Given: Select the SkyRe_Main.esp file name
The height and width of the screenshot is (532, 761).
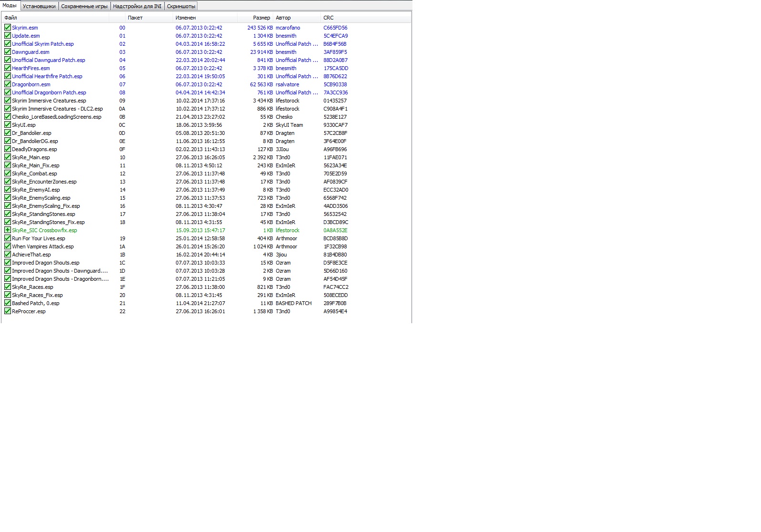Looking at the screenshot, I should point(31,157).
